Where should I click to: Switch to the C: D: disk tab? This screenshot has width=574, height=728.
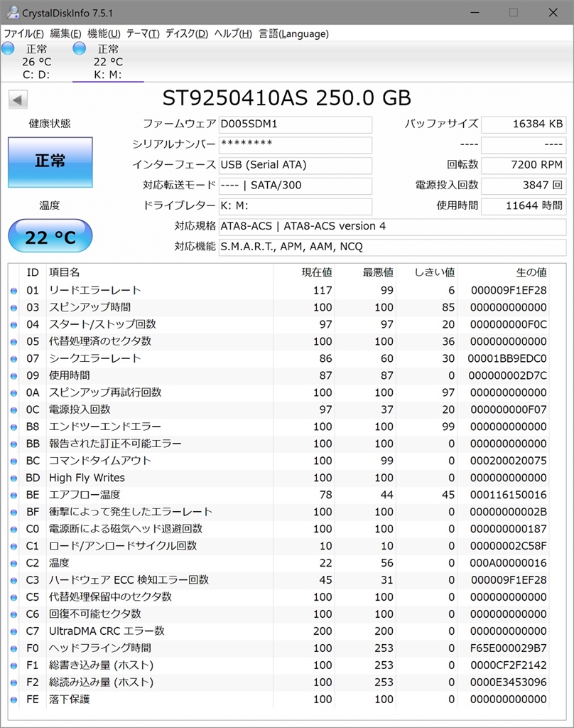(36, 61)
